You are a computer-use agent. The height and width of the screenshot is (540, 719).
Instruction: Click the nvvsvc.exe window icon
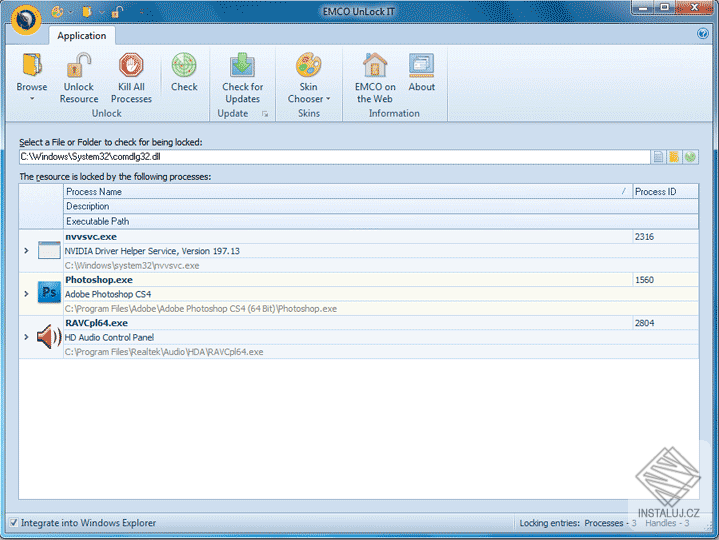pos(49,250)
